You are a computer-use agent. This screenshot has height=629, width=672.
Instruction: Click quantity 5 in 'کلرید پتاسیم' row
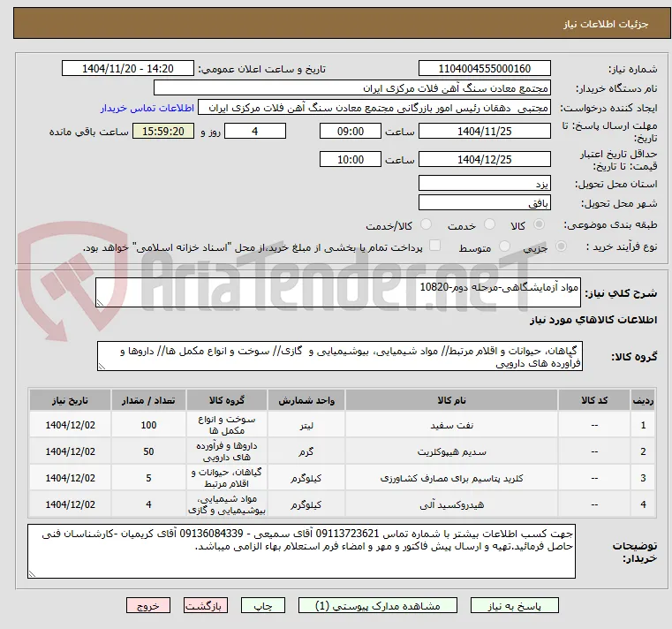pos(148,478)
